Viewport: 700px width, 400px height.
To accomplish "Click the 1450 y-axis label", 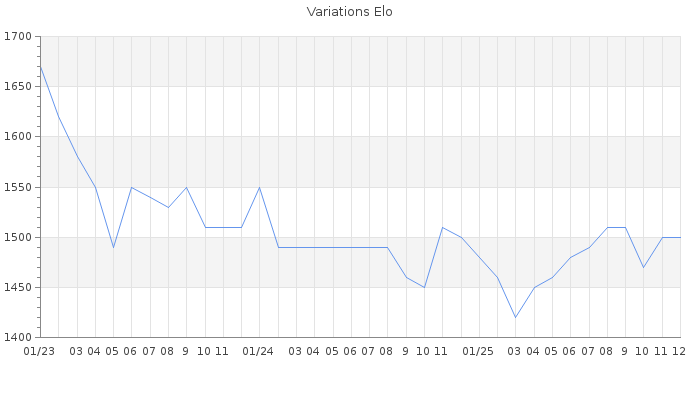I will point(18,287).
